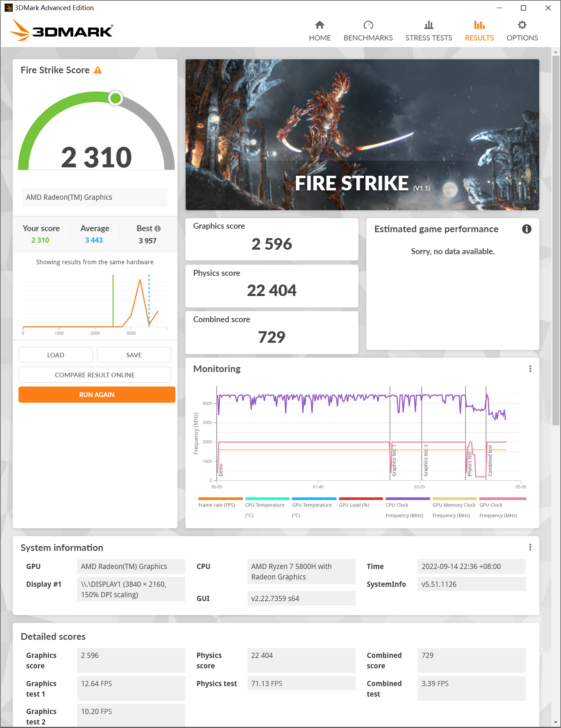Click the GUI version v2.22.7359 s64
Screen dimensions: 561x728
coord(302,599)
